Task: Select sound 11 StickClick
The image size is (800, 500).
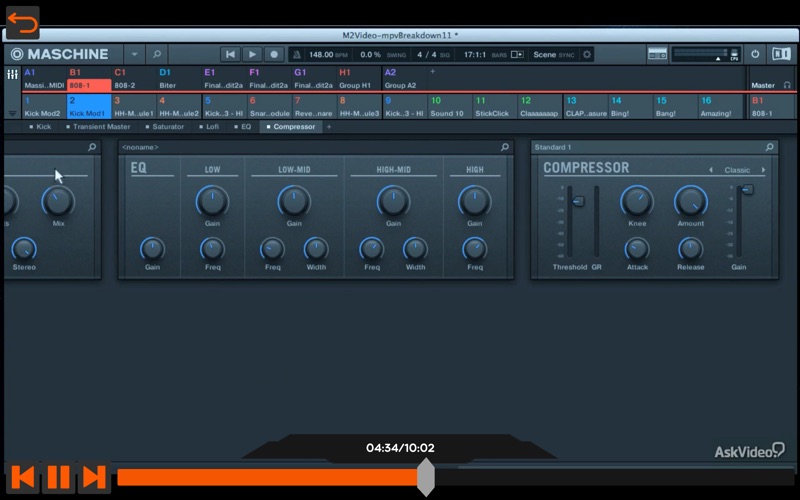Action: pyautogui.click(x=493, y=107)
